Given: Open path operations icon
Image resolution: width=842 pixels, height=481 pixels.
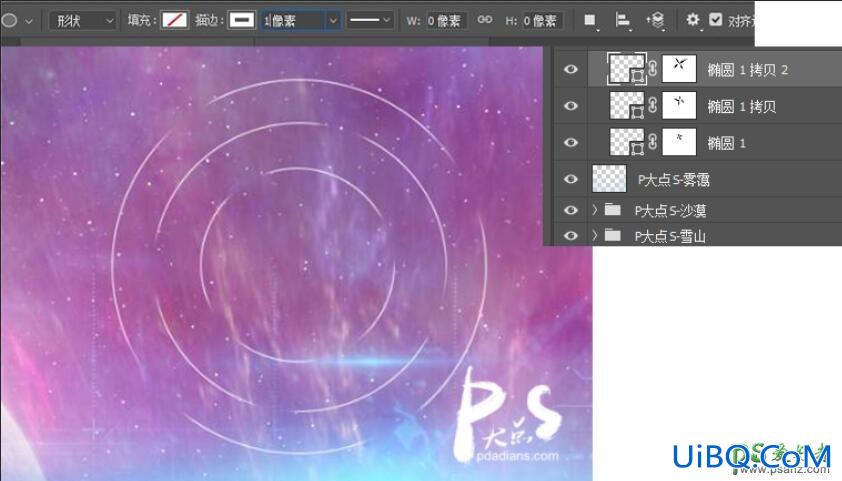Looking at the screenshot, I should pos(590,20).
